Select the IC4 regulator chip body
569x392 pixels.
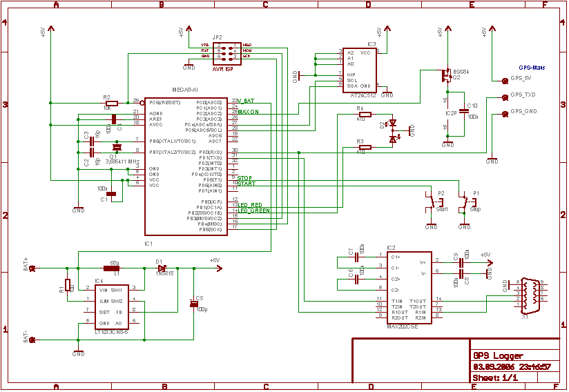112,307
